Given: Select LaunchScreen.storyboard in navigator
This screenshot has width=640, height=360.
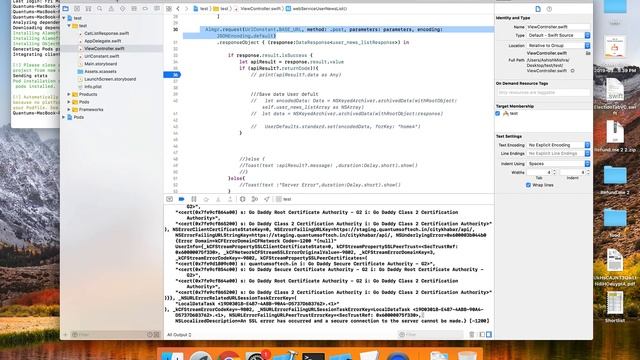Looking at the screenshot, I should (110, 79).
